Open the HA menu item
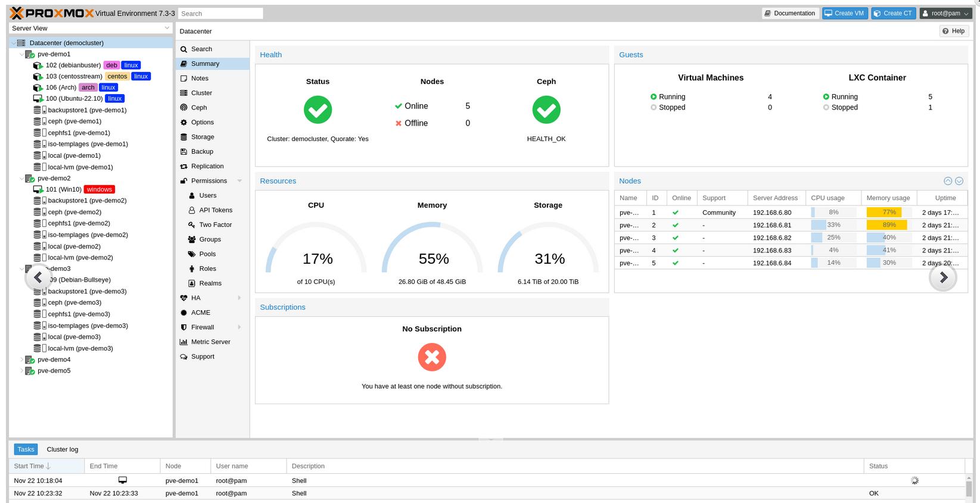The width and height of the screenshot is (980, 503). (x=212, y=298)
